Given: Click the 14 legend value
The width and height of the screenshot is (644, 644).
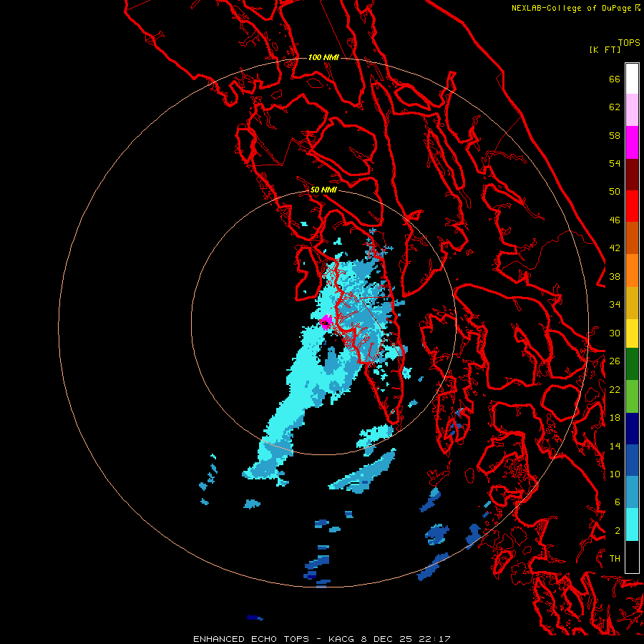Looking at the screenshot, I should coord(615,446).
